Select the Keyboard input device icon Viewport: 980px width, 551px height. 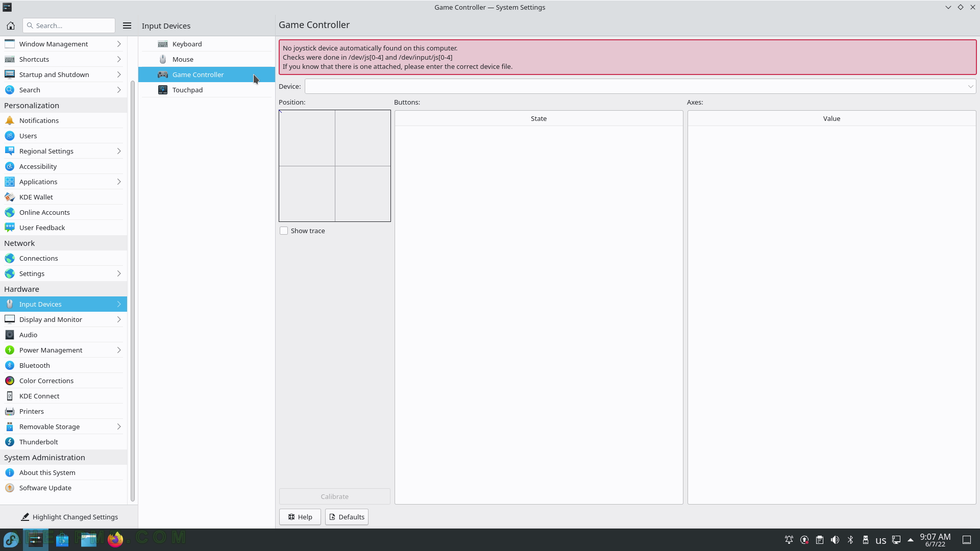(x=163, y=44)
